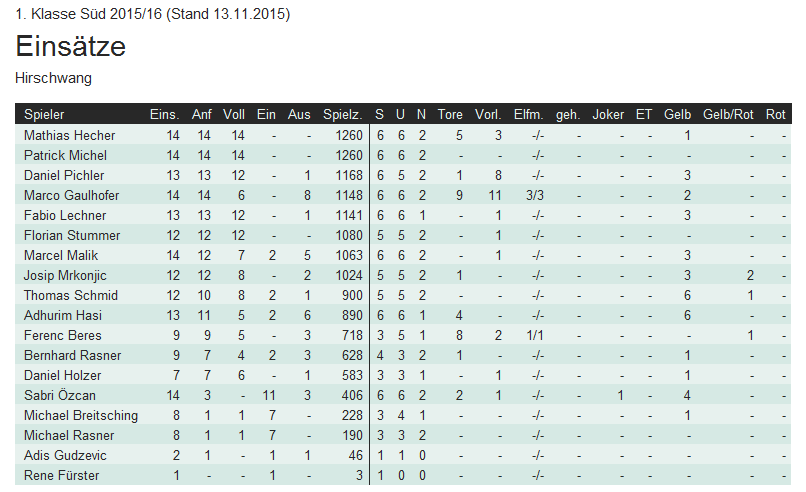Open Marco Gaulhofer's player entry

click(72, 195)
